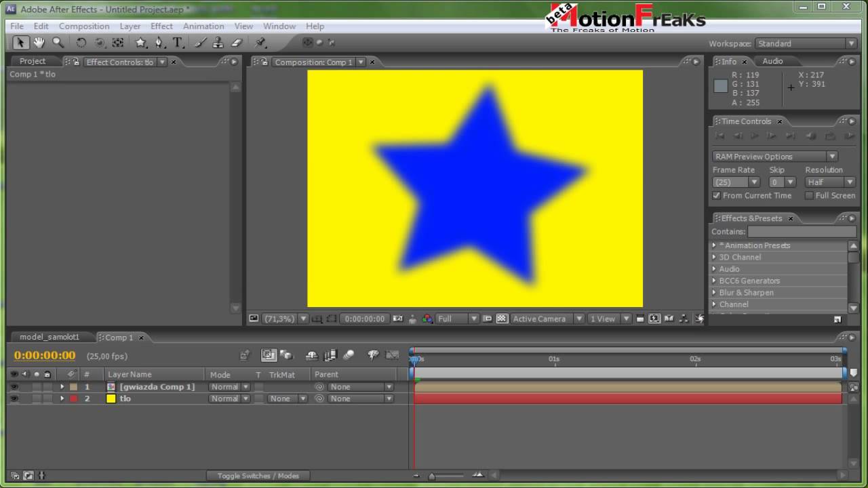The width and height of the screenshot is (868, 488).
Task: Enable frame blending switch in timeline
Action: [331, 354]
